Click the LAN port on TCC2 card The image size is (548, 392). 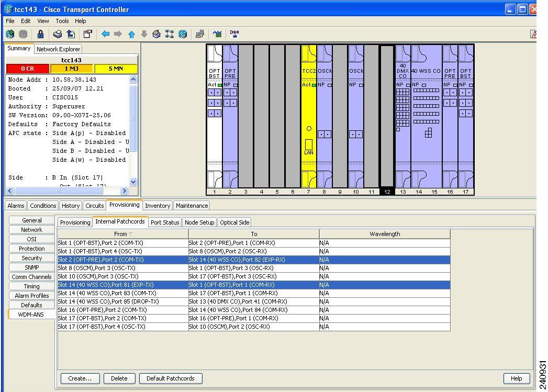309,144
